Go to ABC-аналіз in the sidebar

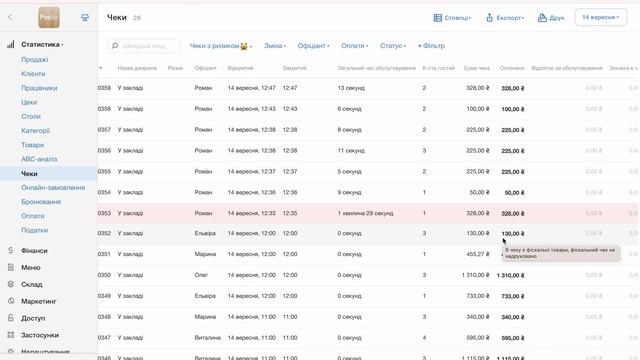click(39, 159)
